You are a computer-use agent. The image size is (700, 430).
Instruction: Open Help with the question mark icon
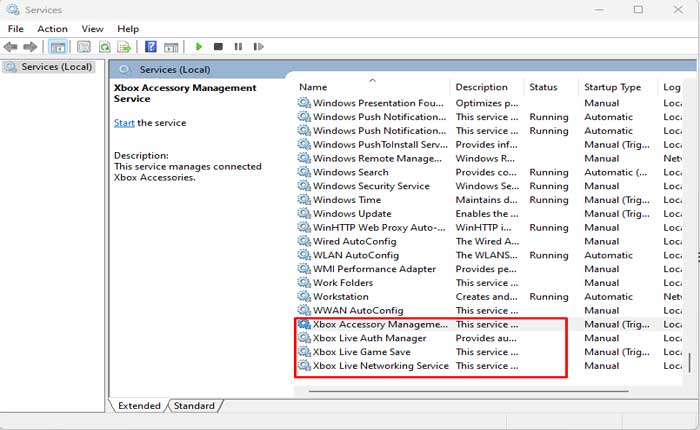(151, 47)
